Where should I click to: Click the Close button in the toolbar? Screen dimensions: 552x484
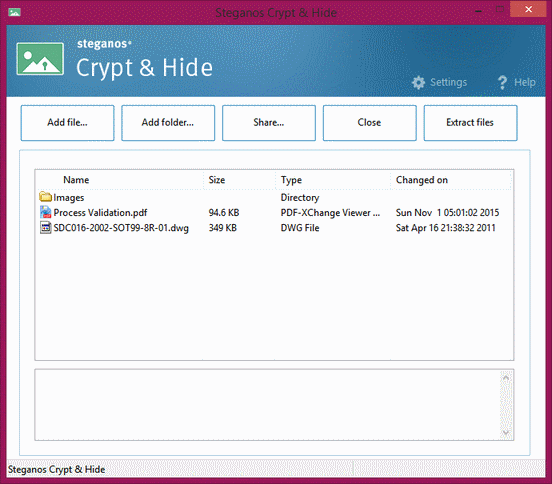tap(370, 123)
